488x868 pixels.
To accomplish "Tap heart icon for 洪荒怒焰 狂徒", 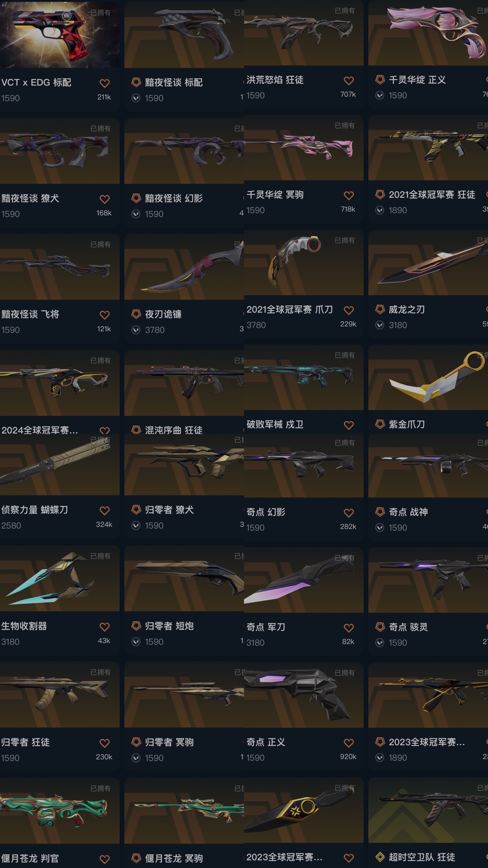I will (x=349, y=81).
